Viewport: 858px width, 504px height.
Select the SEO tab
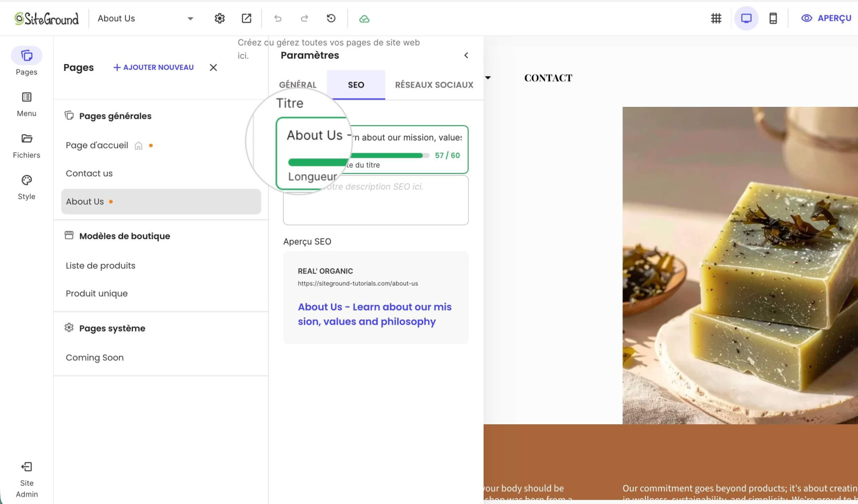coord(356,85)
